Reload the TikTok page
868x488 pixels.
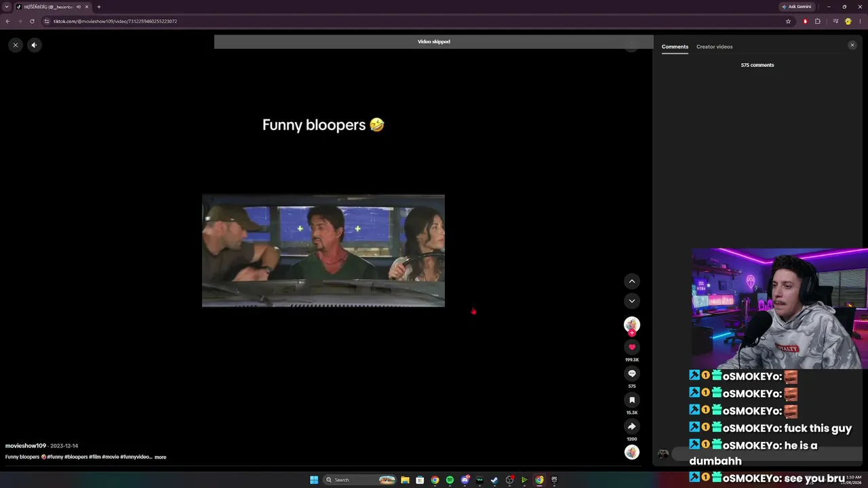32,21
